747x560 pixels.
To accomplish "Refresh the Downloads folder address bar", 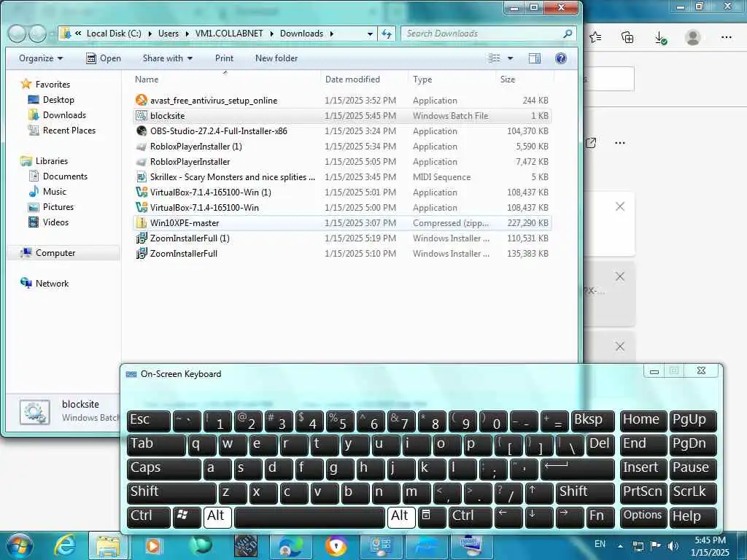I will (x=387, y=34).
